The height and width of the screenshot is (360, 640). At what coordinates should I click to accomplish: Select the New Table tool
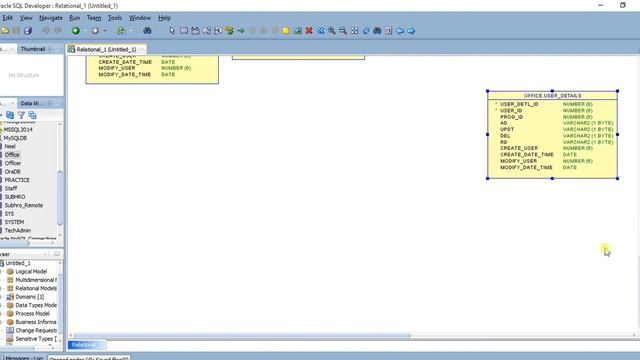pos(184,31)
